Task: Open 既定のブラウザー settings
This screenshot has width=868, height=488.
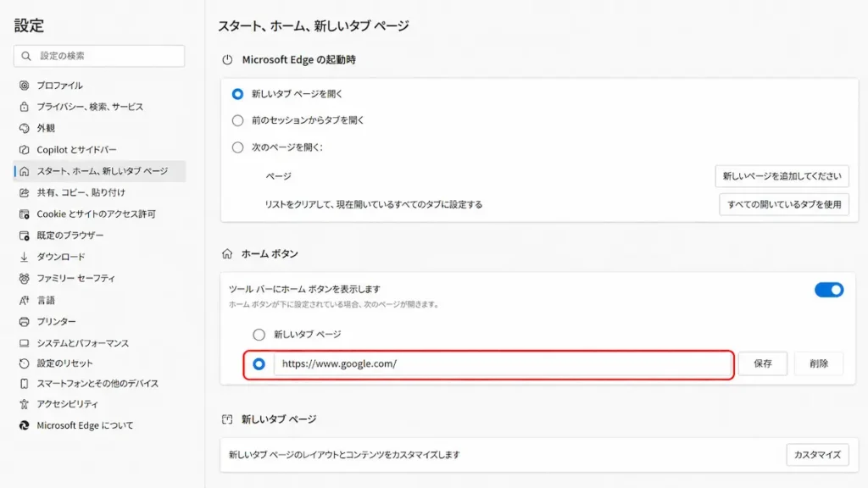Action: tap(70, 236)
